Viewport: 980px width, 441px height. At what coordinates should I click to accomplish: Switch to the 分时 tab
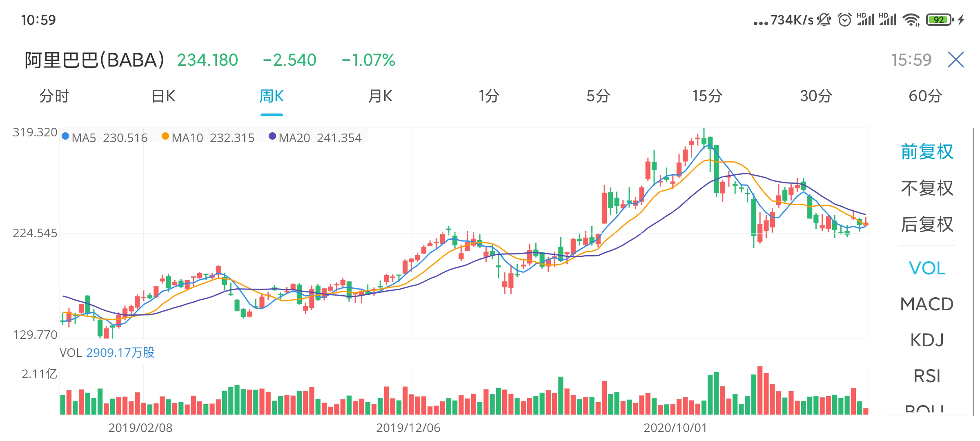pos(54,96)
